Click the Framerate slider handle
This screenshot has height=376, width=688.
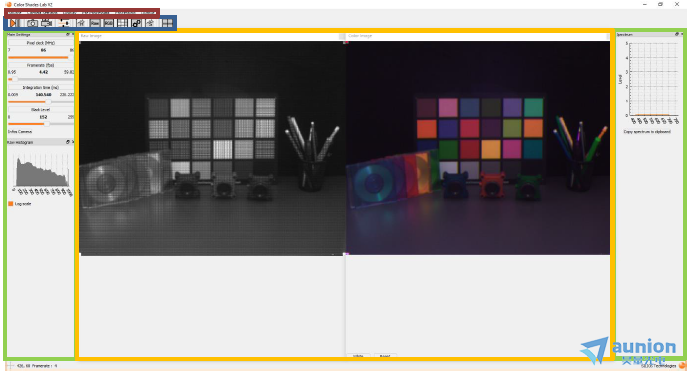point(15,79)
